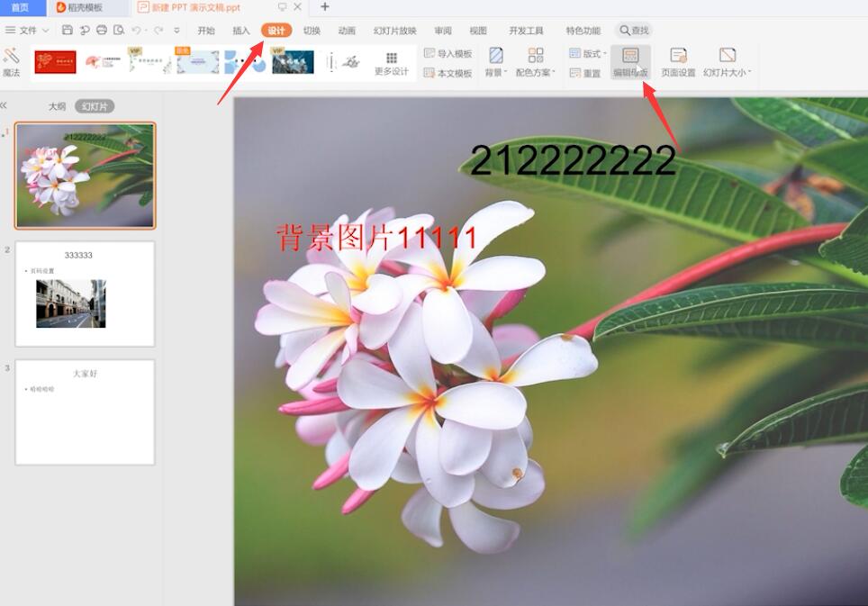Viewport: 868px width, 606px height.
Task: Click the Undo arrow icon
Action: pos(136,30)
